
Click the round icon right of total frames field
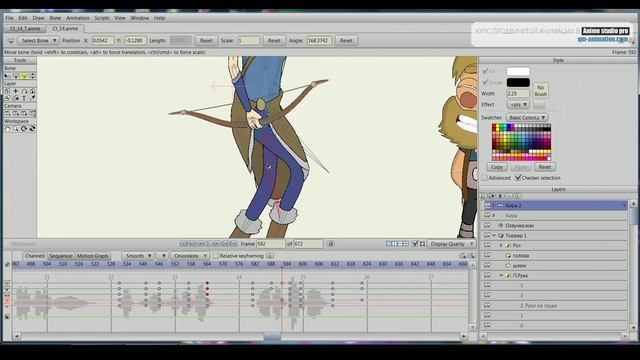(x=331, y=244)
